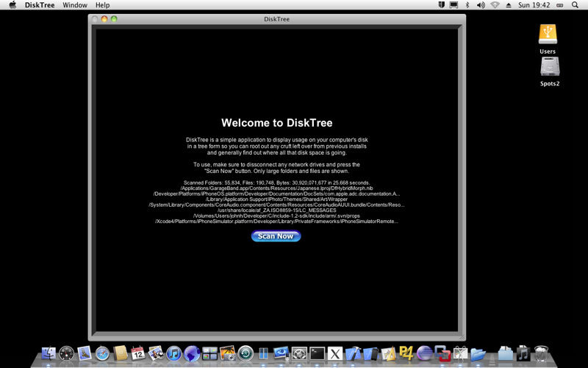Click the /usr/share/locale/af_ZA path line
Image resolution: width=588 pixels, height=368 pixels.
coord(277,210)
